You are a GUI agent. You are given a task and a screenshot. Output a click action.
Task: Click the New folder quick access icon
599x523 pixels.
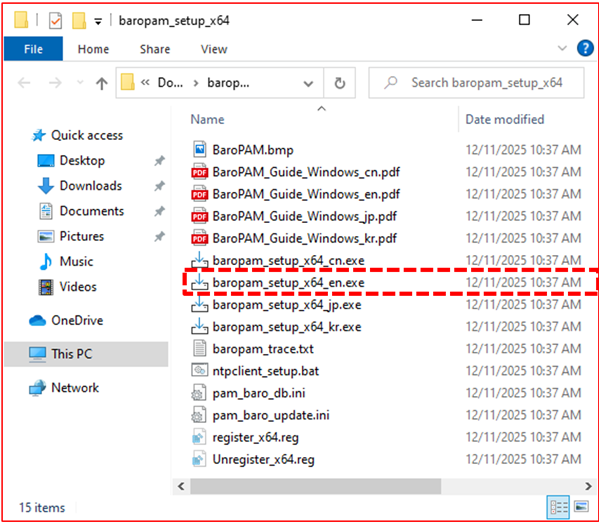coord(79,20)
